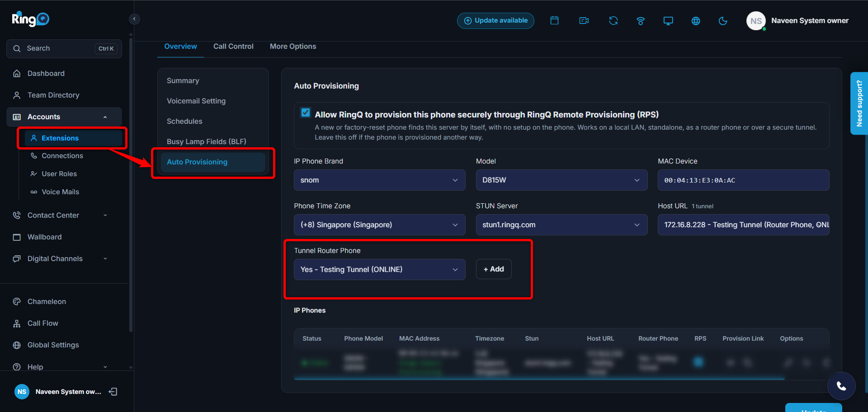The width and height of the screenshot is (868, 412).
Task: Click the RingQ logo
Action: coord(30,19)
